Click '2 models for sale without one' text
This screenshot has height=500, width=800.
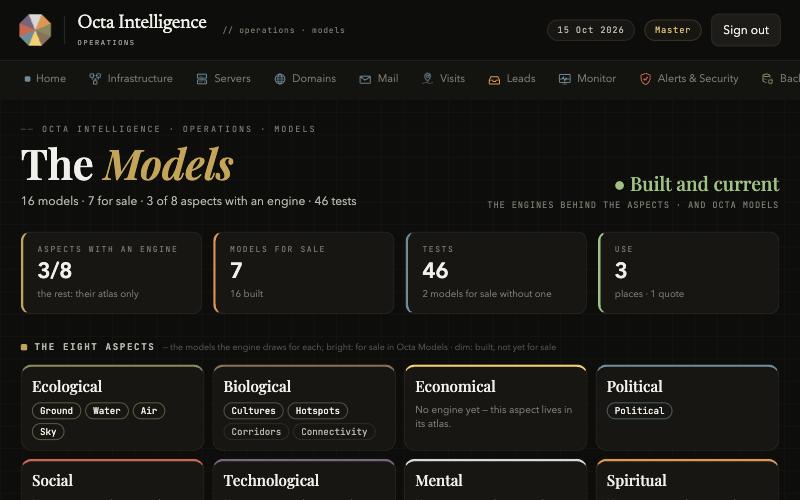pos(487,294)
